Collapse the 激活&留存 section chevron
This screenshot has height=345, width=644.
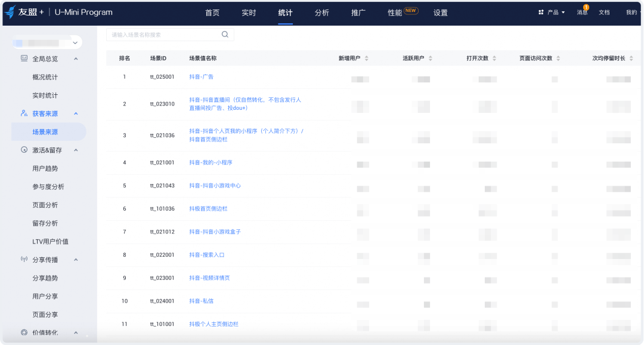[x=76, y=150]
